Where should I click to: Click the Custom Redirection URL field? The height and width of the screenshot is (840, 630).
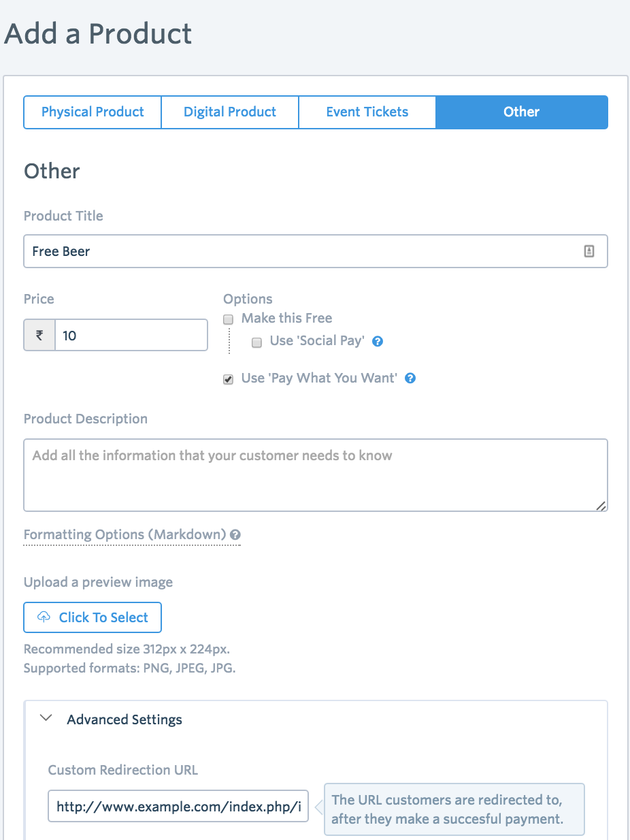point(178,807)
